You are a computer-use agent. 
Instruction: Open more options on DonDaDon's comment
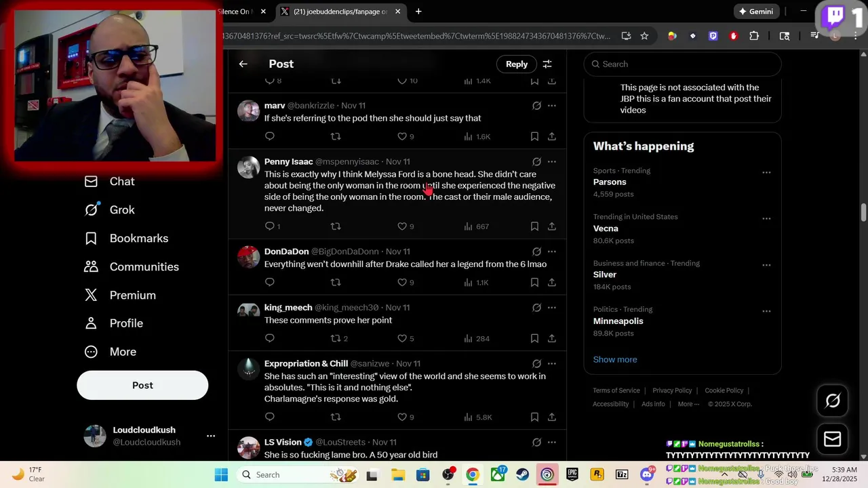click(x=552, y=251)
